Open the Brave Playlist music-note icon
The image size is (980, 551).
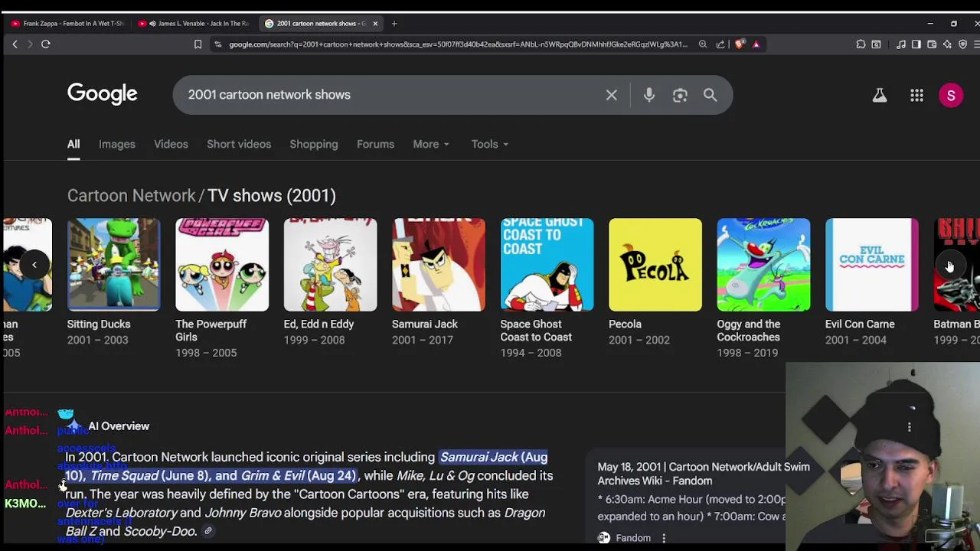(901, 44)
